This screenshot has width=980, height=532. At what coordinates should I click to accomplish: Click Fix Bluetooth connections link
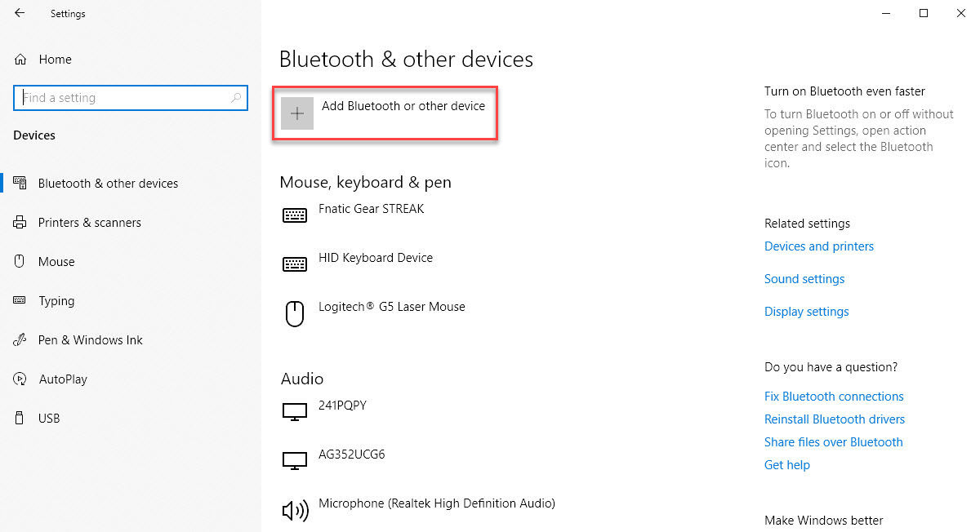click(x=834, y=397)
